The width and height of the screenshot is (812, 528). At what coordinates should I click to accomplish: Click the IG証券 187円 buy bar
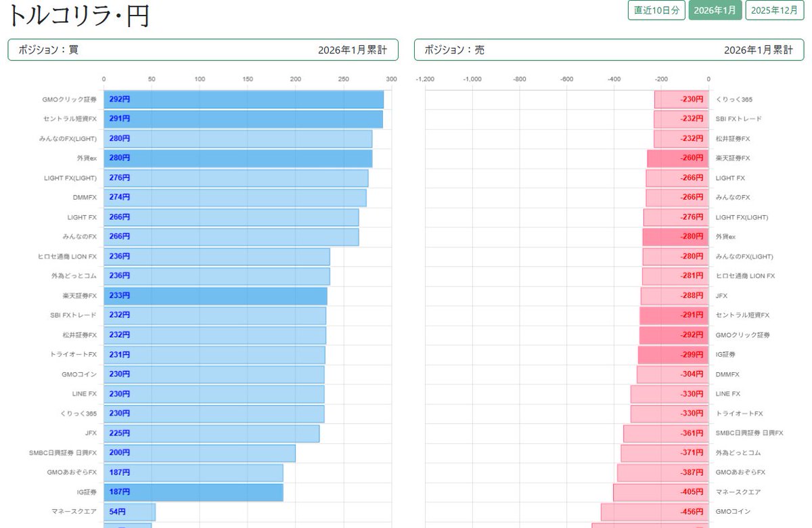[x=193, y=492]
